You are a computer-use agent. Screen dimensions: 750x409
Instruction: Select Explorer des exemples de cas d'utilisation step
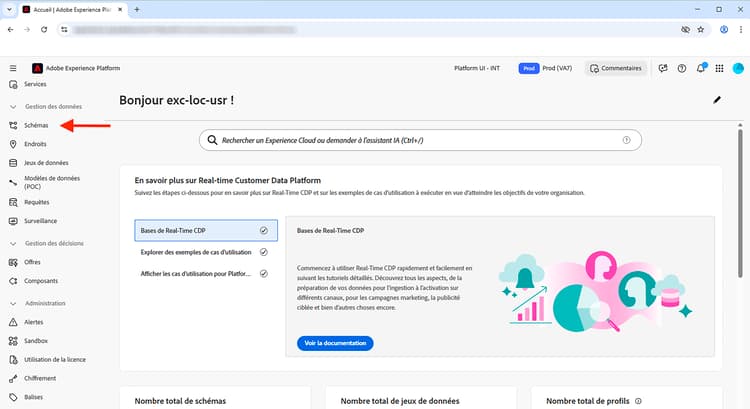(x=206, y=252)
